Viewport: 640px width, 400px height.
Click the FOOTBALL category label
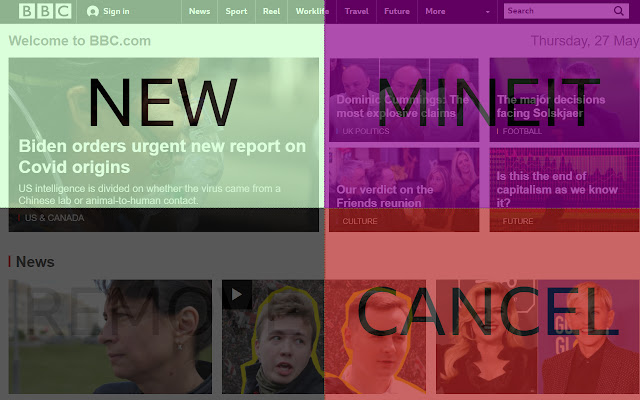click(x=522, y=131)
